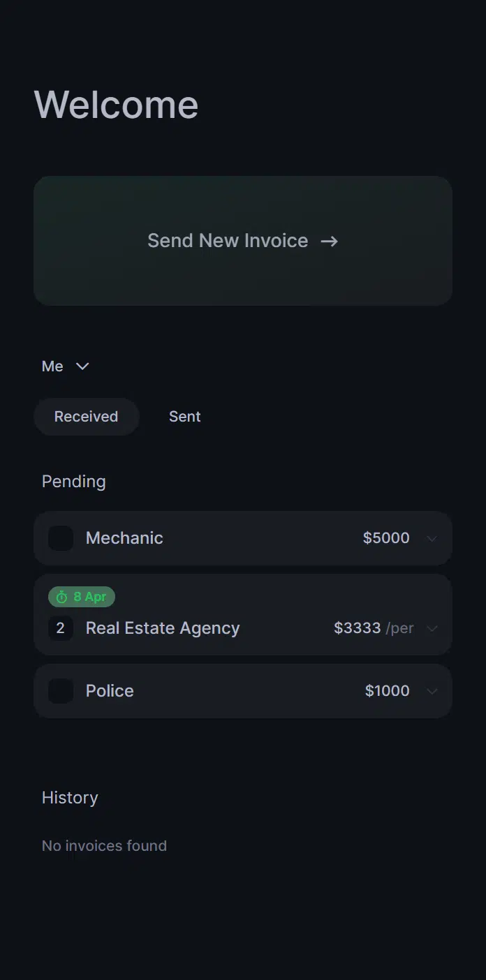Click the arrow icon on Send New Invoice
Image resolution: width=486 pixels, height=980 pixels.
pos(328,241)
